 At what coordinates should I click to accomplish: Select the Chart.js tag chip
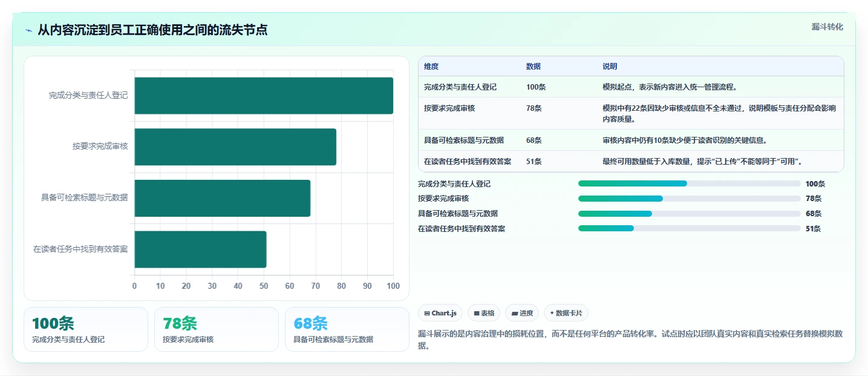pos(440,313)
